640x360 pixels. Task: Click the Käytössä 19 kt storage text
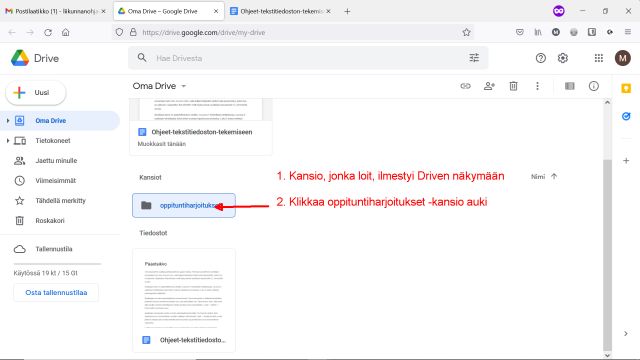tap(45, 273)
